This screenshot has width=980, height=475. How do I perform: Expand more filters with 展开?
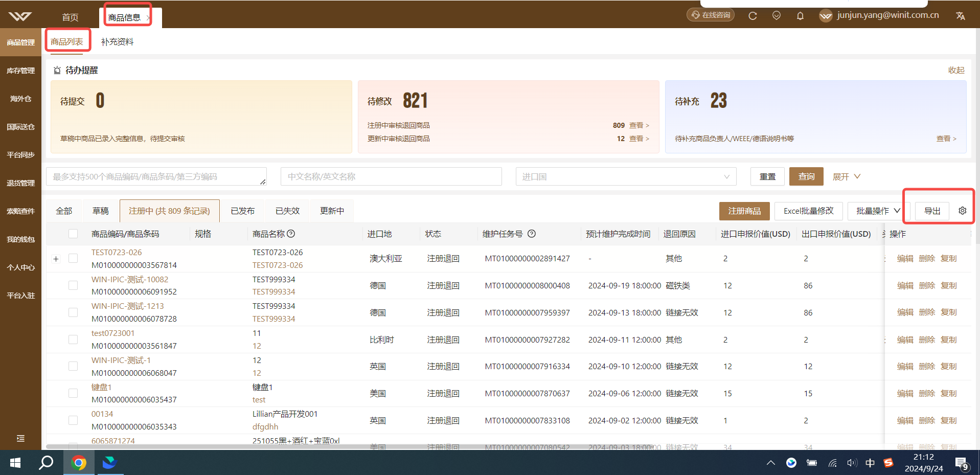[x=847, y=176]
